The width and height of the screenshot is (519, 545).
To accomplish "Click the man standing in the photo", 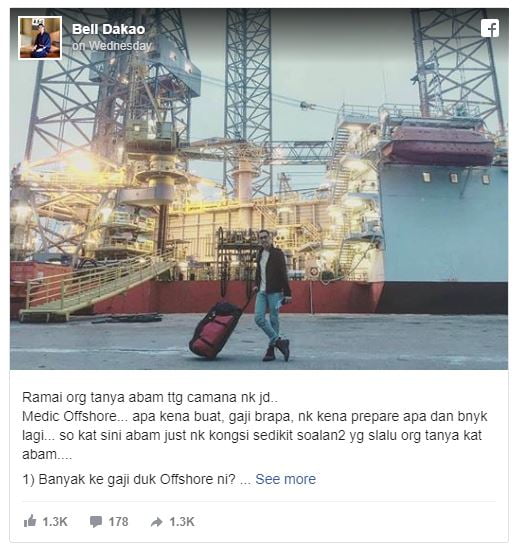I will tap(273, 295).
